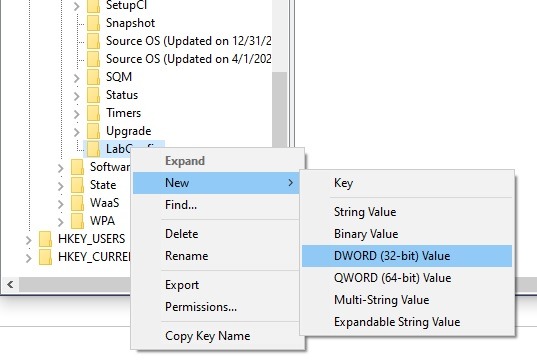Click the LabConfig folder icon
Image resolution: width=537 pixels, height=361 pixels.
pyautogui.click(x=93, y=149)
